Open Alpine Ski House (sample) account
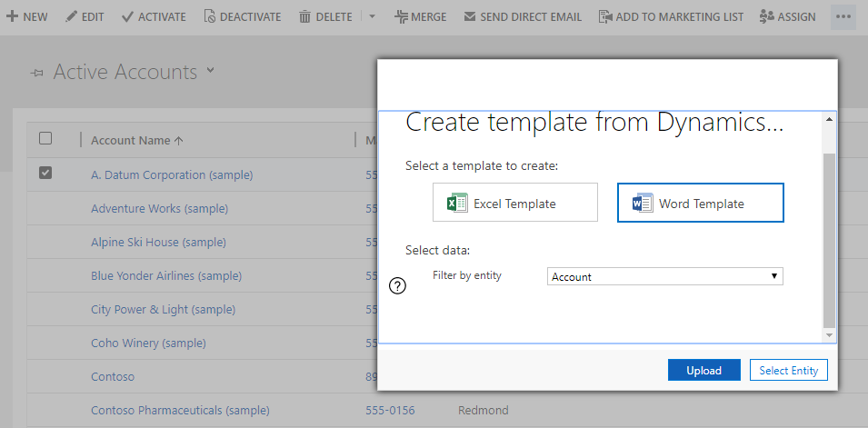 [x=158, y=242]
